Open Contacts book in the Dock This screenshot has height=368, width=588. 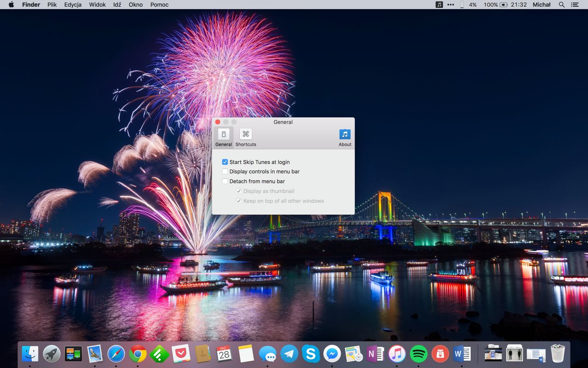tap(203, 354)
